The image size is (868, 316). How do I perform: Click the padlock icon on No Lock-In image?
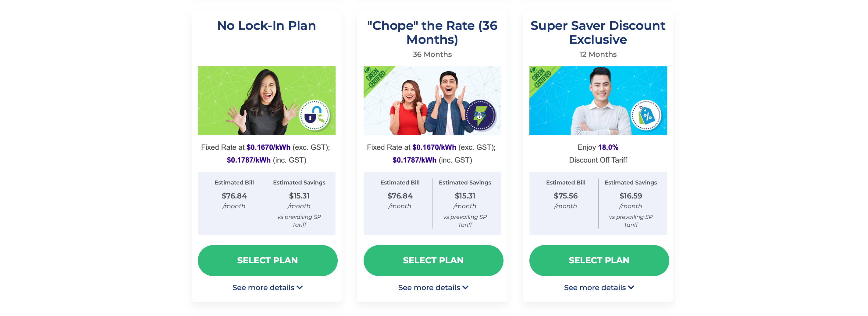coord(315,115)
